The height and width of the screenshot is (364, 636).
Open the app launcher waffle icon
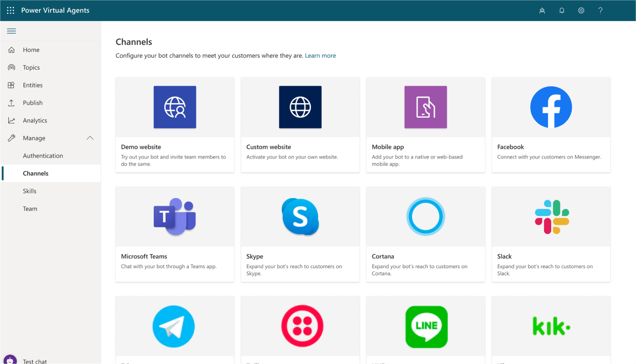pyautogui.click(x=11, y=10)
